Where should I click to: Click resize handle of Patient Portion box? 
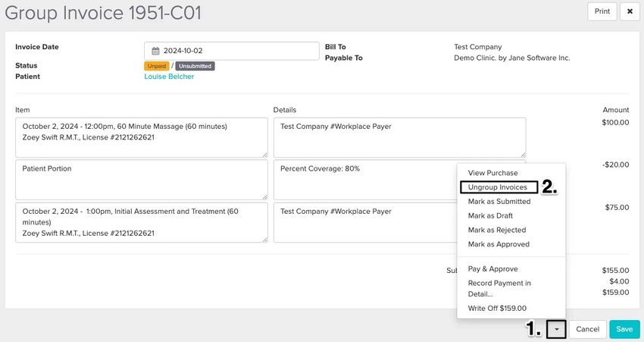265,197
